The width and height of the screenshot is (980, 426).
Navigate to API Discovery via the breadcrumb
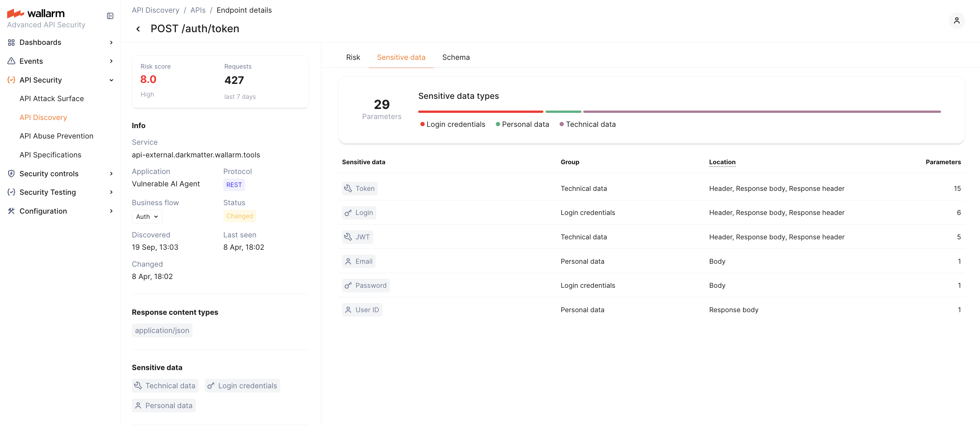[x=155, y=10]
